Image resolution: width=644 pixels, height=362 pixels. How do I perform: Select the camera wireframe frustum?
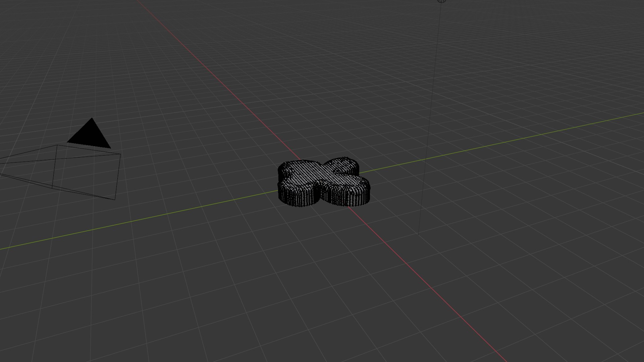pyautogui.click(x=60, y=172)
